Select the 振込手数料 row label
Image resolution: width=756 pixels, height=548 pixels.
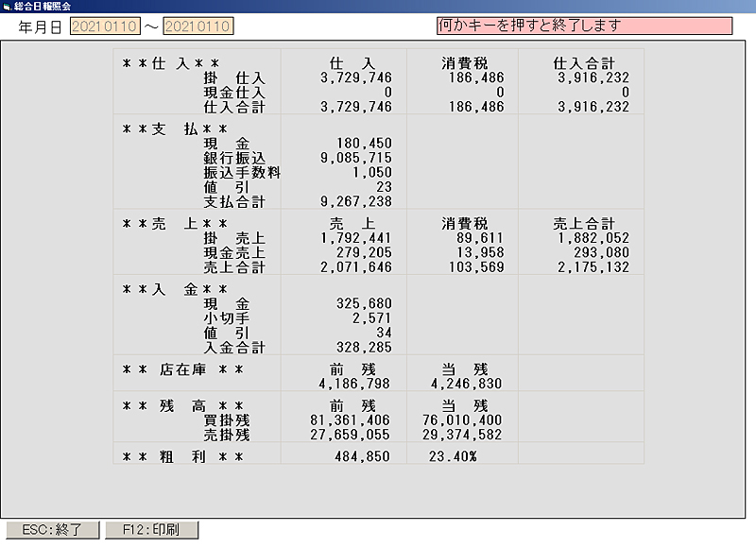pos(242,173)
